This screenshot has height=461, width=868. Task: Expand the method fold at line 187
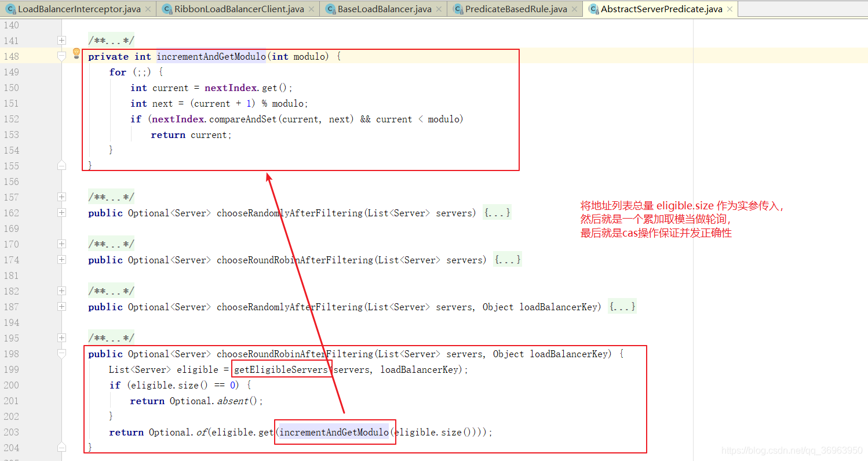click(x=61, y=307)
